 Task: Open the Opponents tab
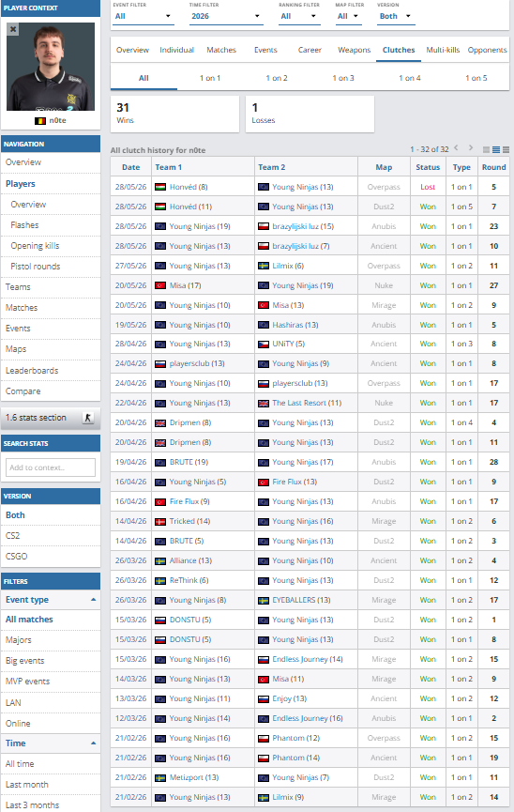[x=487, y=50]
